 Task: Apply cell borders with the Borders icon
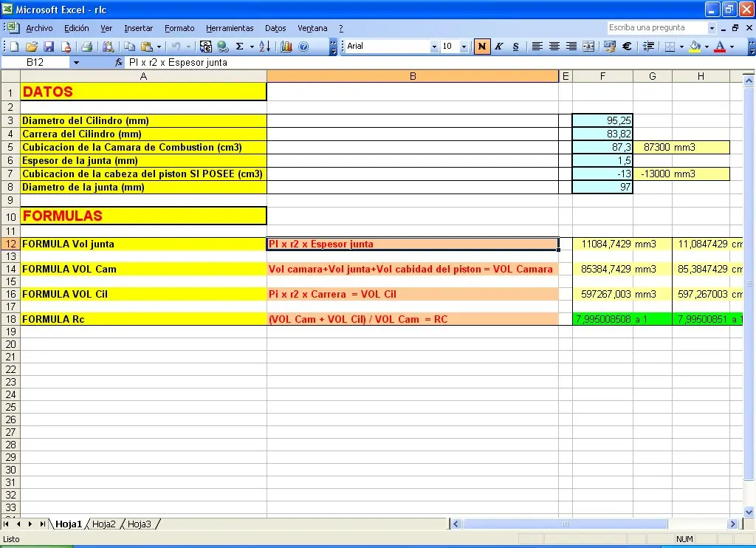[670, 47]
